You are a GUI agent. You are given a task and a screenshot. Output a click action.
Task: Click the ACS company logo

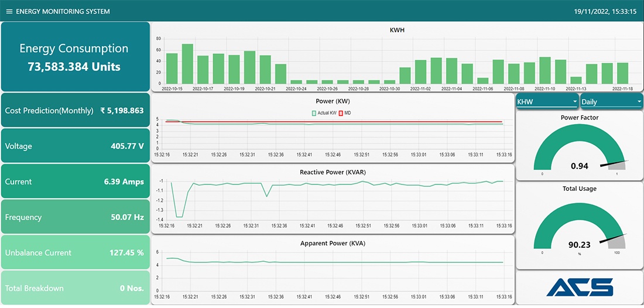(x=579, y=287)
